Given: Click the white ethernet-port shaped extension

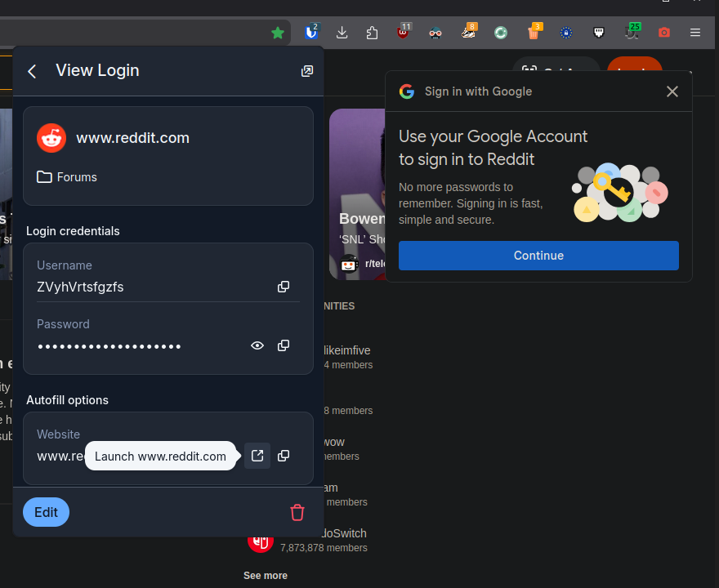Looking at the screenshot, I should tap(598, 33).
